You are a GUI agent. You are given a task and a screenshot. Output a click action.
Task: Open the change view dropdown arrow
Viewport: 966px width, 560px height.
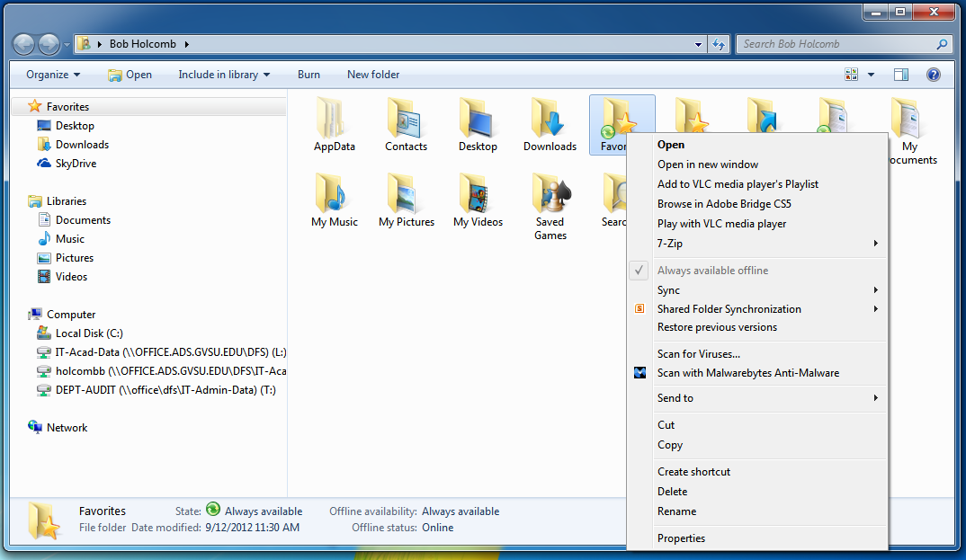pyautogui.click(x=872, y=75)
